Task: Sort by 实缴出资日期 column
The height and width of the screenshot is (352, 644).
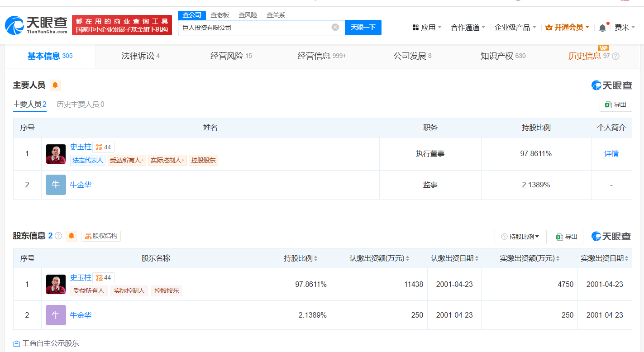Action: click(626, 258)
